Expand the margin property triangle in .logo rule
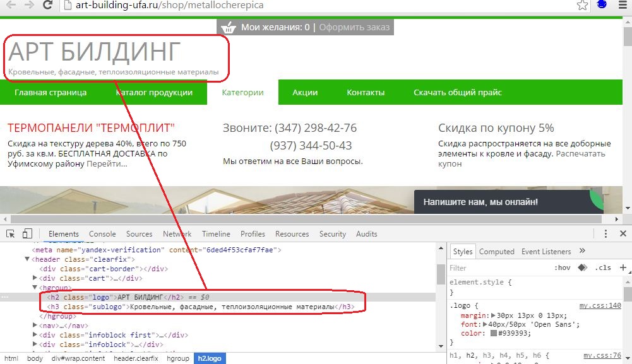Image resolution: width=632 pixels, height=364 pixels. coord(493,315)
